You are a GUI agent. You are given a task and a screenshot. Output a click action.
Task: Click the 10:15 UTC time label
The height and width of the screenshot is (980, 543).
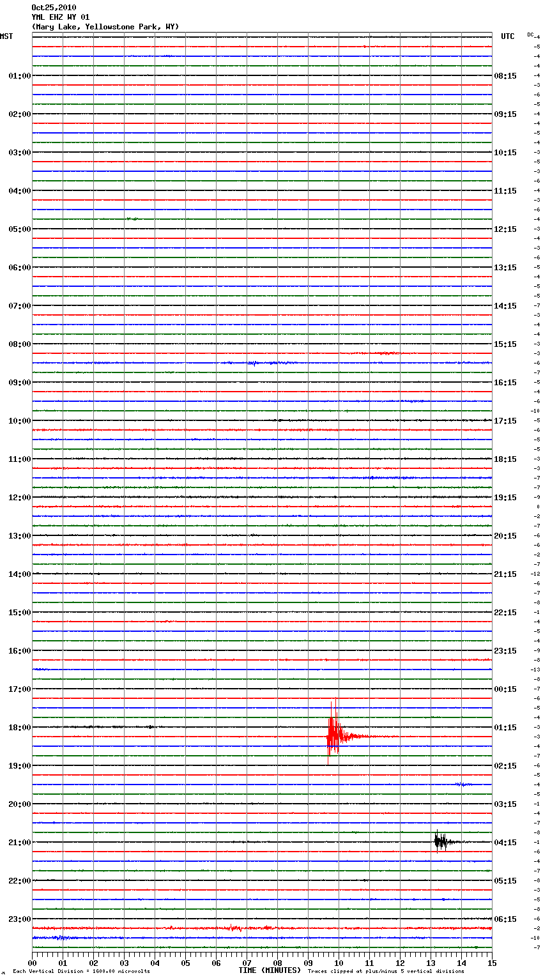coord(505,153)
